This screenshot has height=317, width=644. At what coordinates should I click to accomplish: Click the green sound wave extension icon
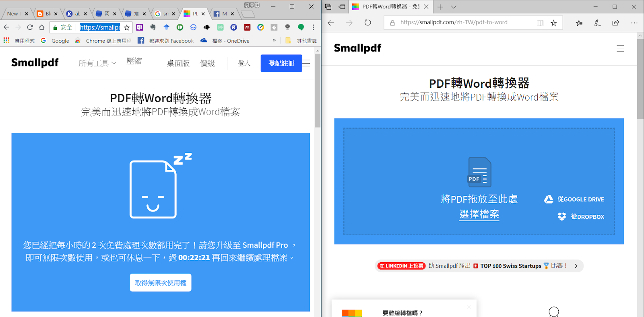(x=220, y=27)
